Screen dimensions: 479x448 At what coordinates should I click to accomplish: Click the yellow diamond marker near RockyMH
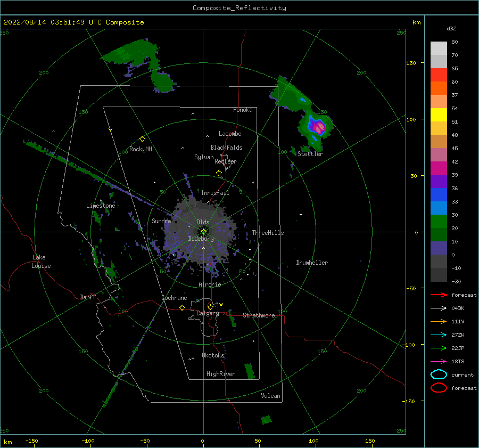click(142, 139)
